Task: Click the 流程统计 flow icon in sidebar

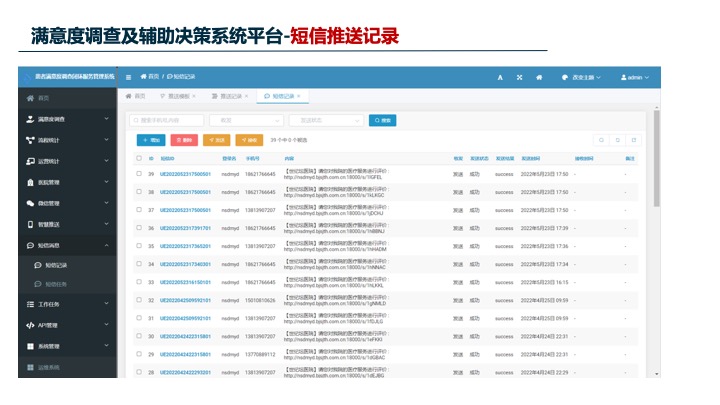Action: [x=30, y=140]
